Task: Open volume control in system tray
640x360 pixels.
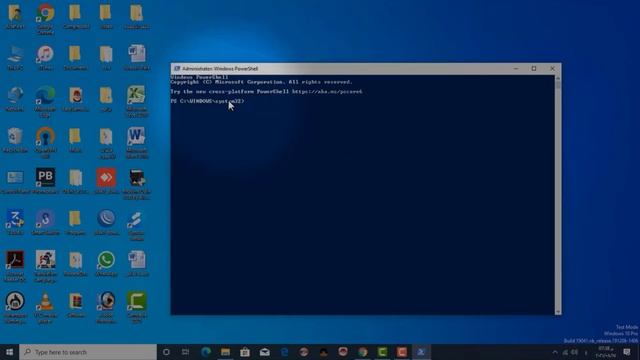Action: (x=575, y=352)
